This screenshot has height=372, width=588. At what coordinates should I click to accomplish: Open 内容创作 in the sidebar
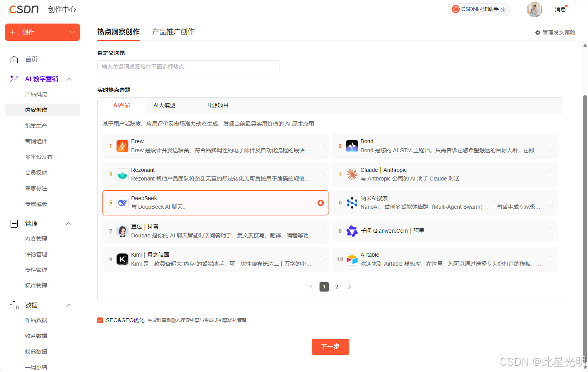tap(42, 110)
